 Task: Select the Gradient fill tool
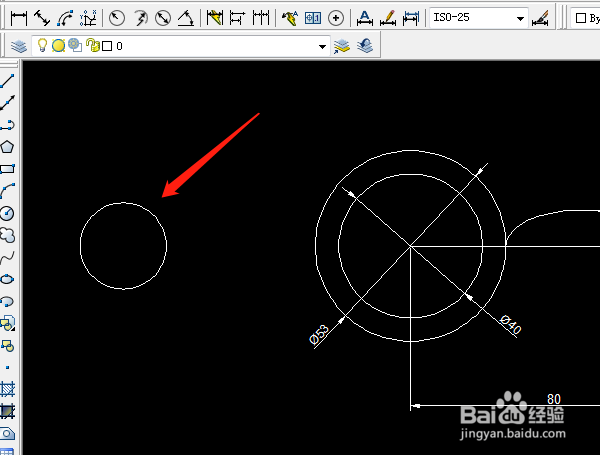coord(8,411)
